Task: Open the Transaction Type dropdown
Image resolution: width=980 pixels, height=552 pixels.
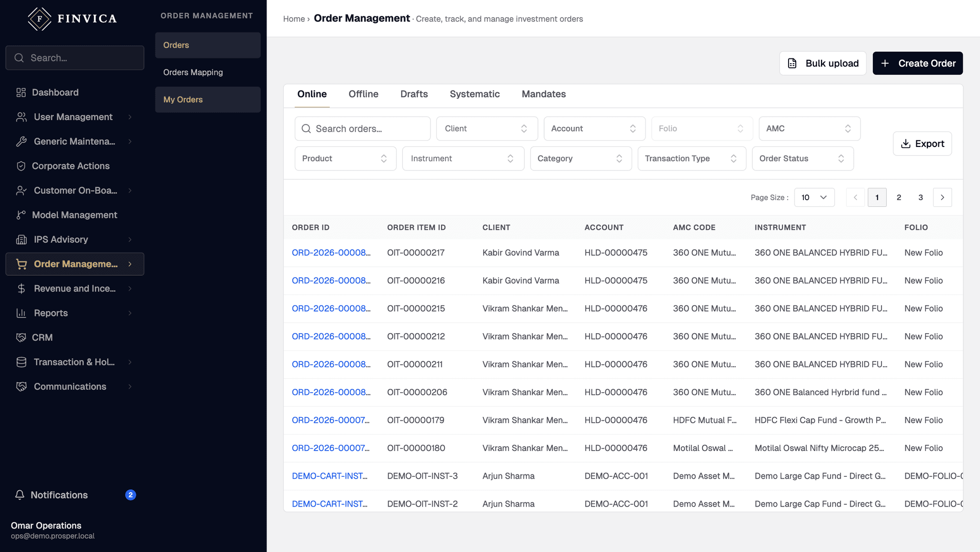Action: click(x=692, y=158)
